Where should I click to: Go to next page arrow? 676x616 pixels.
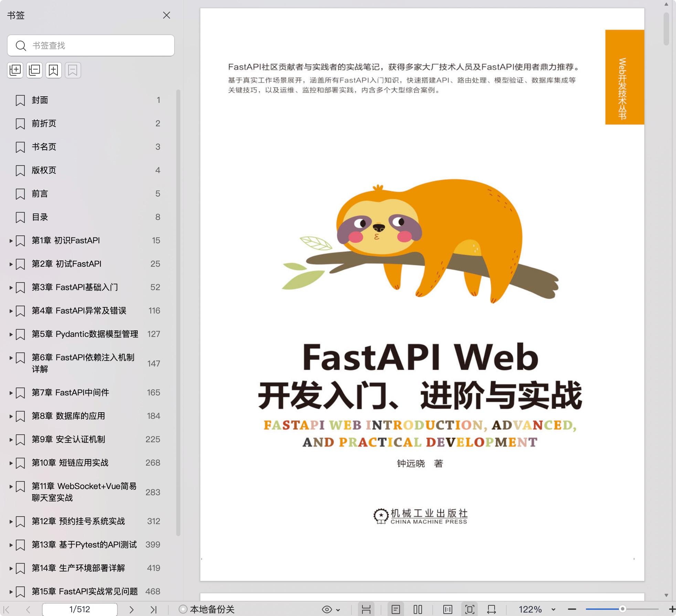pyautogui.click(x=131, y=609)
